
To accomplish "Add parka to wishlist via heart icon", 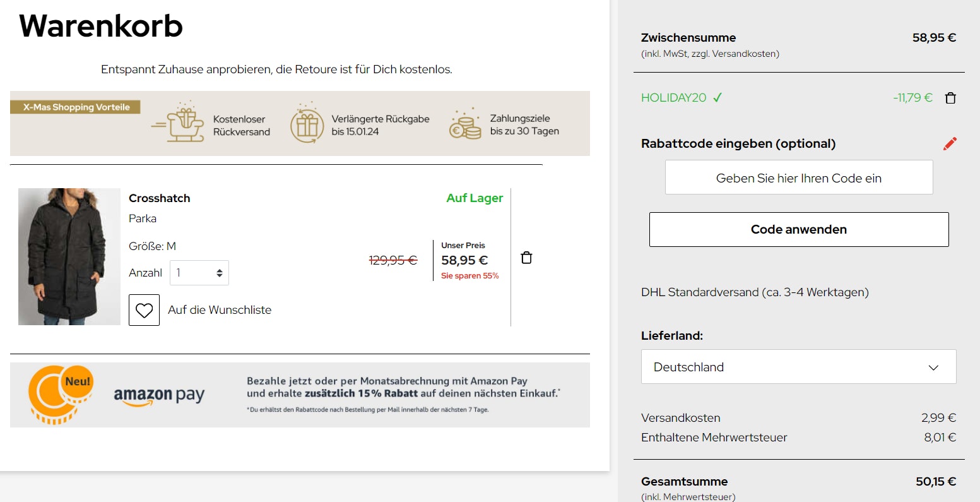I will (144, 309).
